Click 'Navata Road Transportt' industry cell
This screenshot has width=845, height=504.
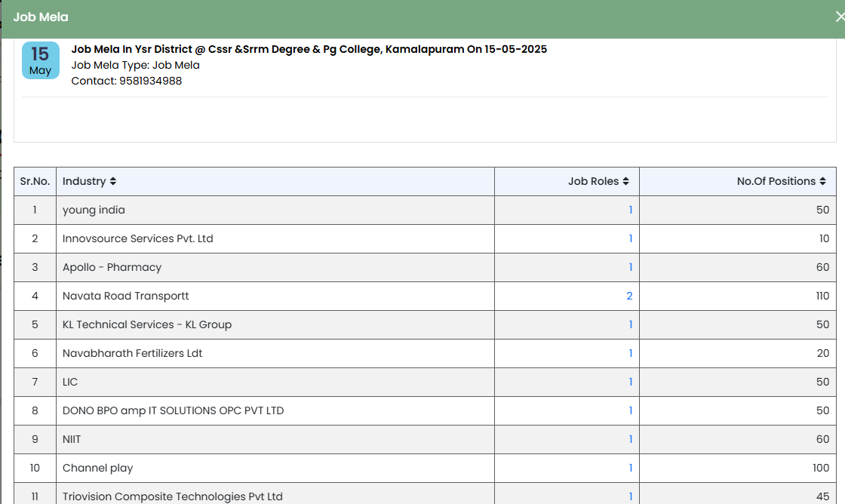pos(275,296)
